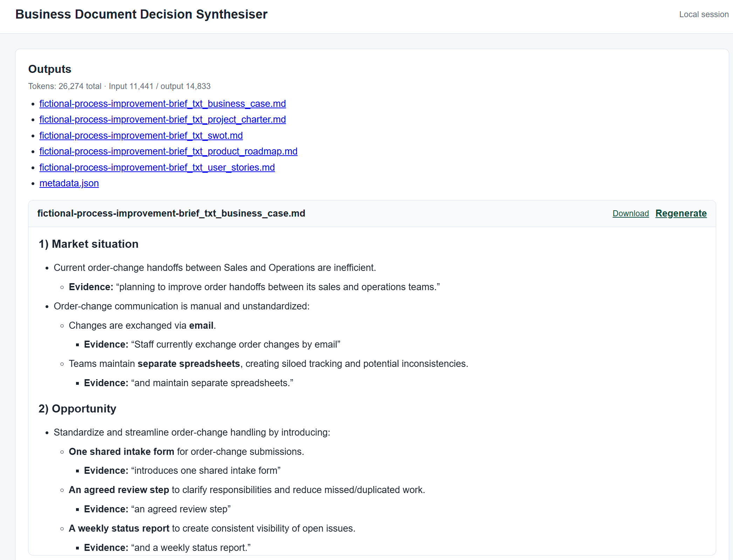Viewport: 733px width, 560px height.
Task: Click the Opportunity section heading
Action: point(77,409)
